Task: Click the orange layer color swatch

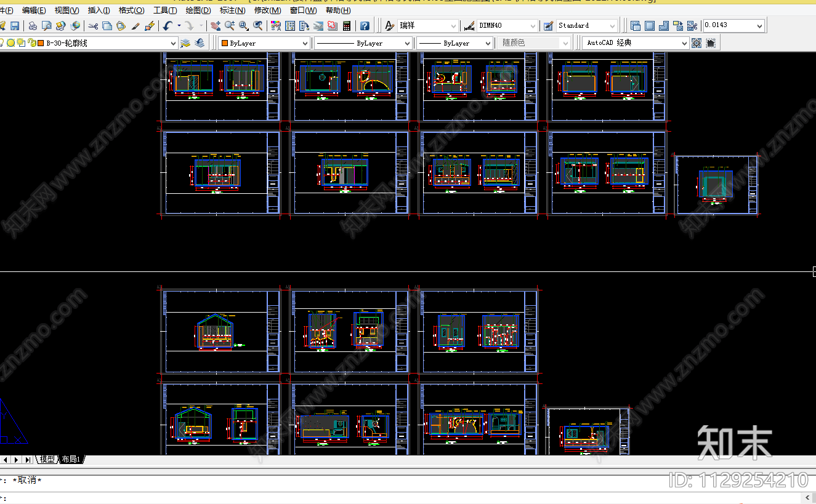Action: coord(41,43)
